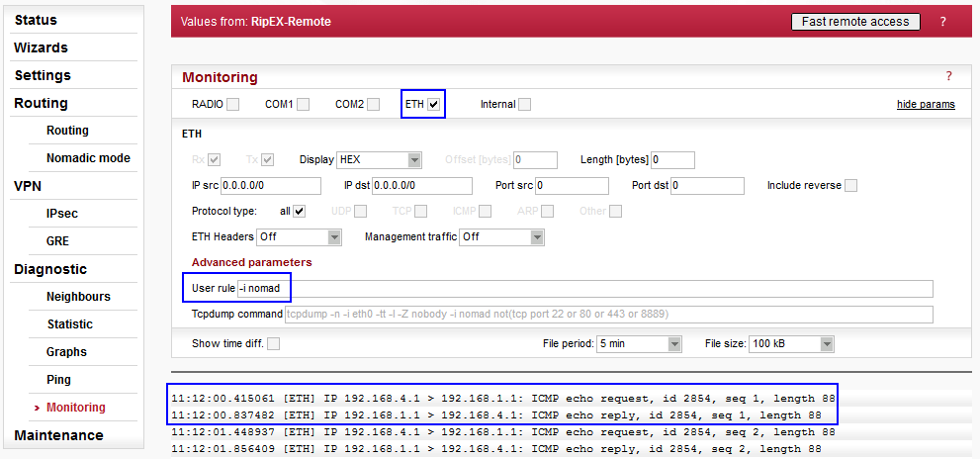Open the VPN menu section
The height and width of the screenshot is (459, 980).
coord(28,186)
